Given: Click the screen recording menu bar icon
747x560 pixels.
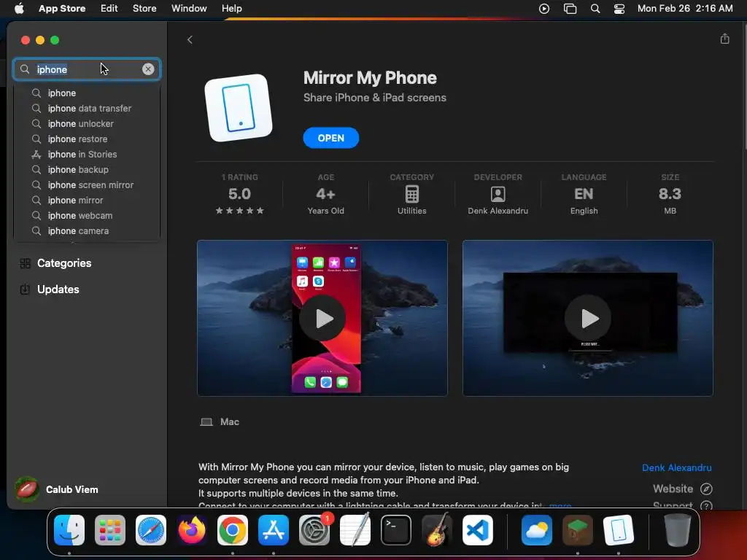Looking at the screenshot, I should [x=544, y=9].
